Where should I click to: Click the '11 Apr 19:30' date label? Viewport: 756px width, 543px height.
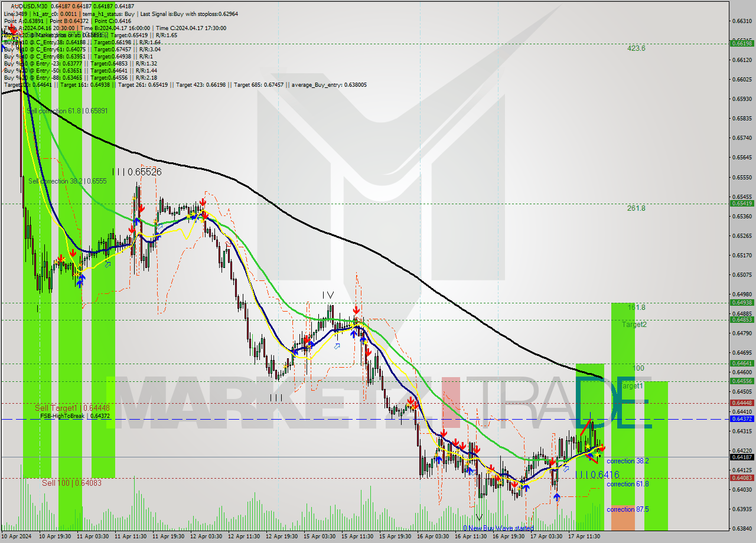click(167, 537)
